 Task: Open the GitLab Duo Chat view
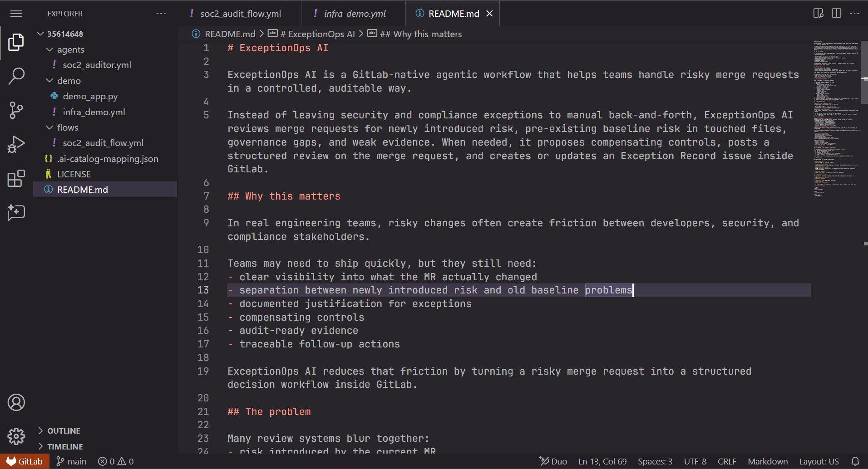tap(16, 212)
